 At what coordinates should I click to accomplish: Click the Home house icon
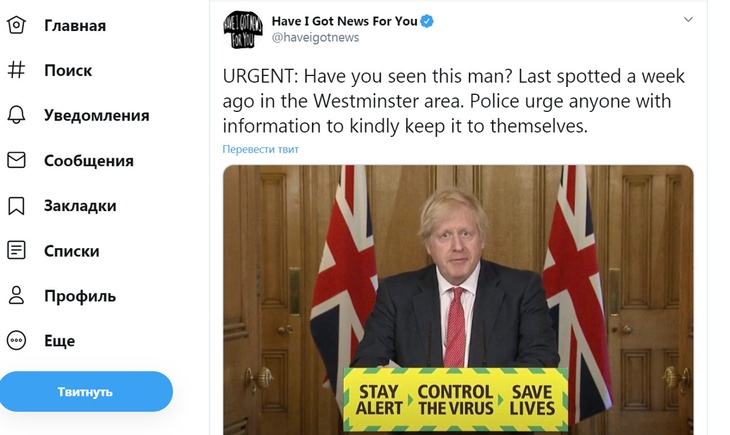[x=16, y=25]
